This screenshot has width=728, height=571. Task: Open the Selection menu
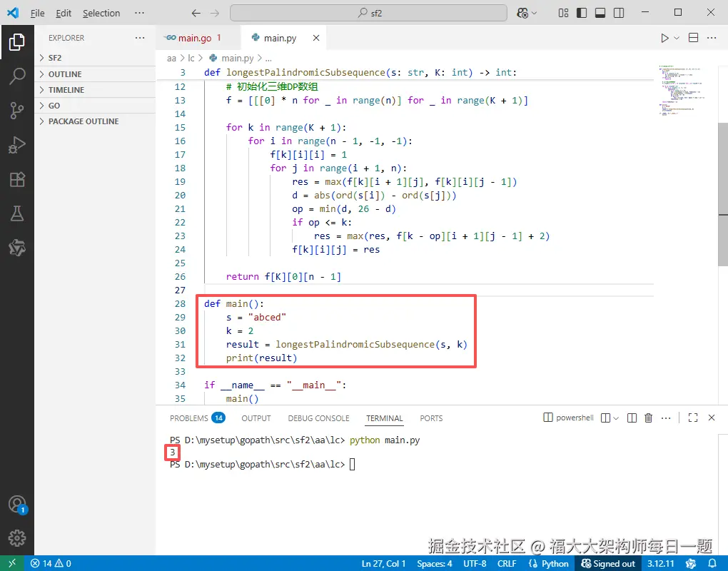coord(101,13)
